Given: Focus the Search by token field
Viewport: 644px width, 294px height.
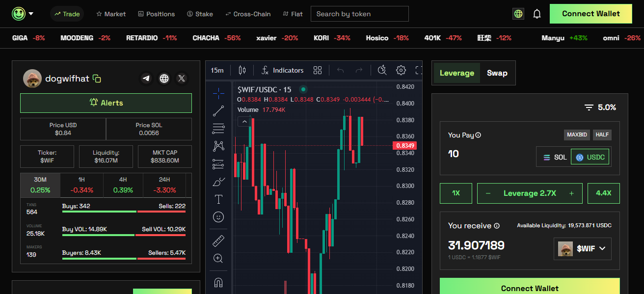Looking at the screenshot, I should tap(360, 14).
